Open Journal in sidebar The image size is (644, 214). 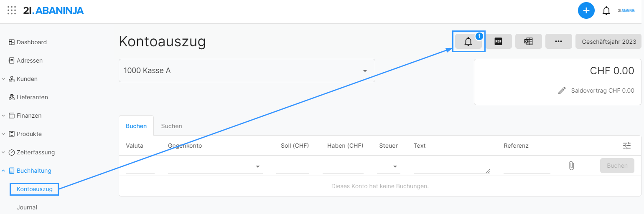coord(27,207)
